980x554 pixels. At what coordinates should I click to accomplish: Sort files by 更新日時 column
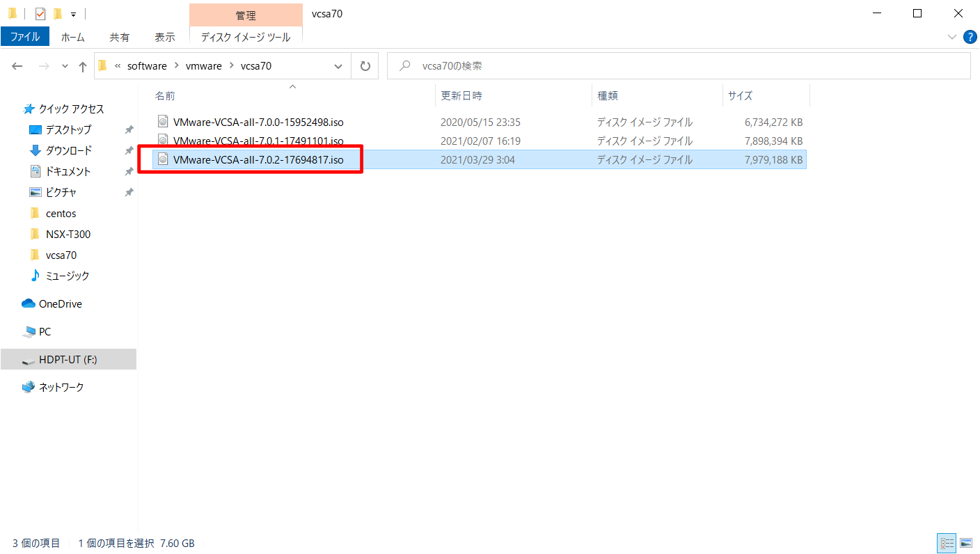pyautogui.click(x=514, y=95)
